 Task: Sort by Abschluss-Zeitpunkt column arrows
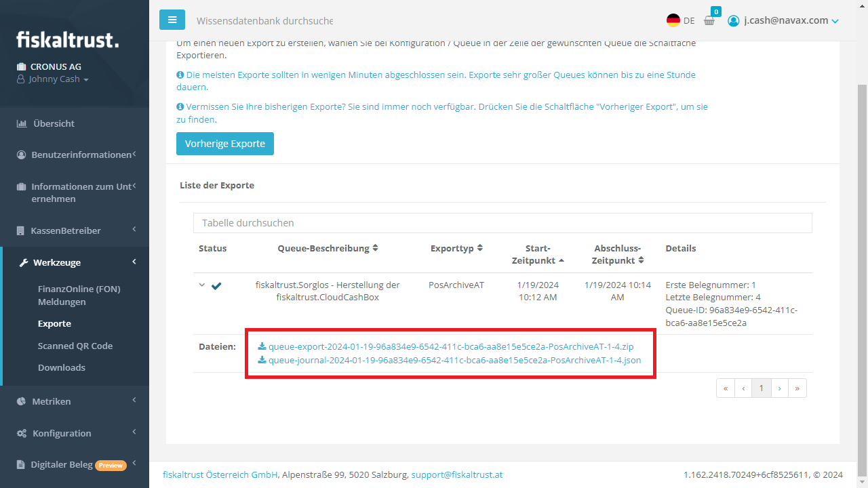pyautogui.click(x=641, y=260)
